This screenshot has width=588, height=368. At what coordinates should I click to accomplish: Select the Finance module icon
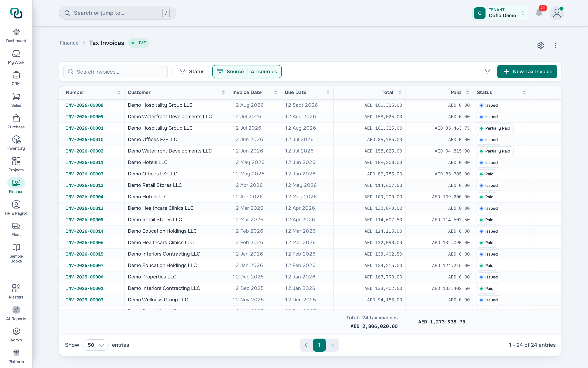click(x=16, y=183)
